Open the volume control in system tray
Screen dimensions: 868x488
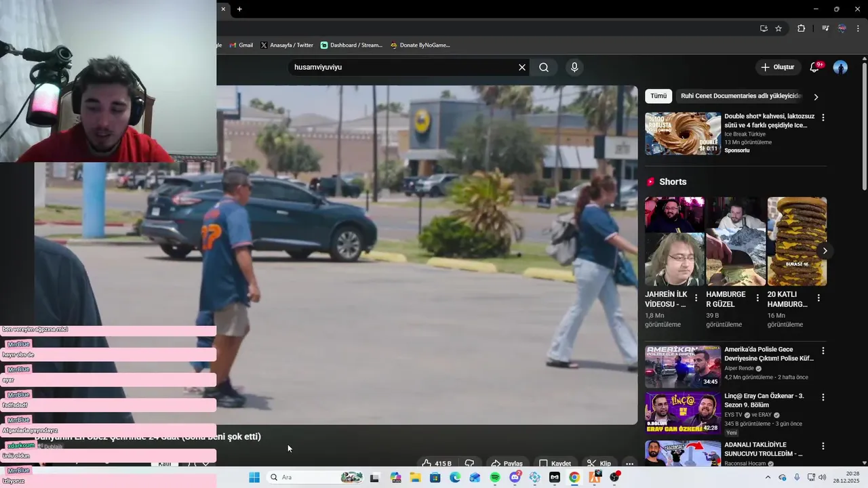(823, 477)
